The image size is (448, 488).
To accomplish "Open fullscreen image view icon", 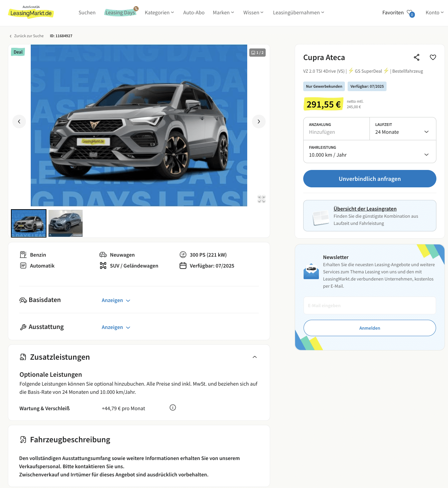I will [262, 199].
